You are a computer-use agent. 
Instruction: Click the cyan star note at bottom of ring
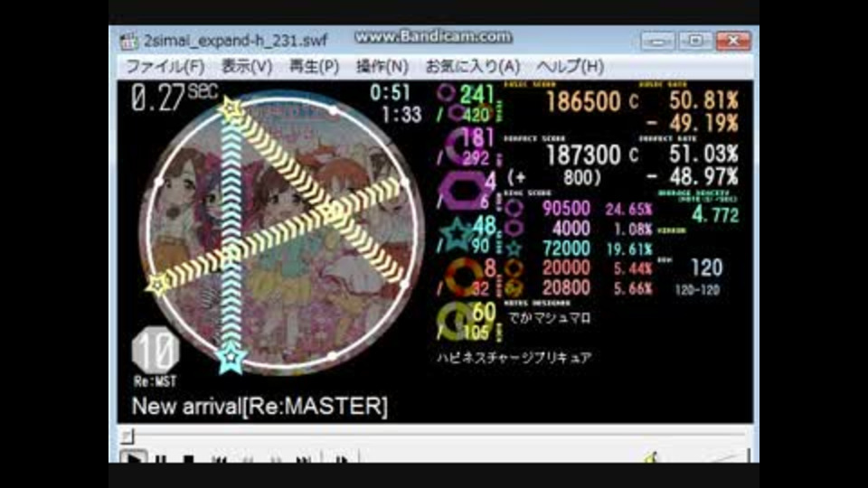[231, 357]
